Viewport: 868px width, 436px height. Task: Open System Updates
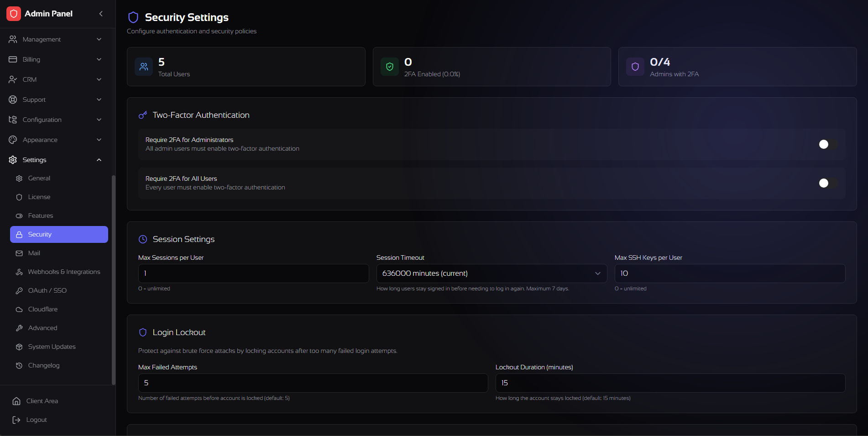pyautogui.click(x=59, y=347)
